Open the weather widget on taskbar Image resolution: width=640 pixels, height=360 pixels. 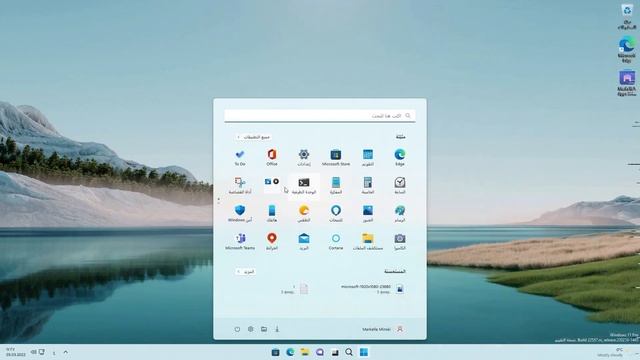(616, 352)
